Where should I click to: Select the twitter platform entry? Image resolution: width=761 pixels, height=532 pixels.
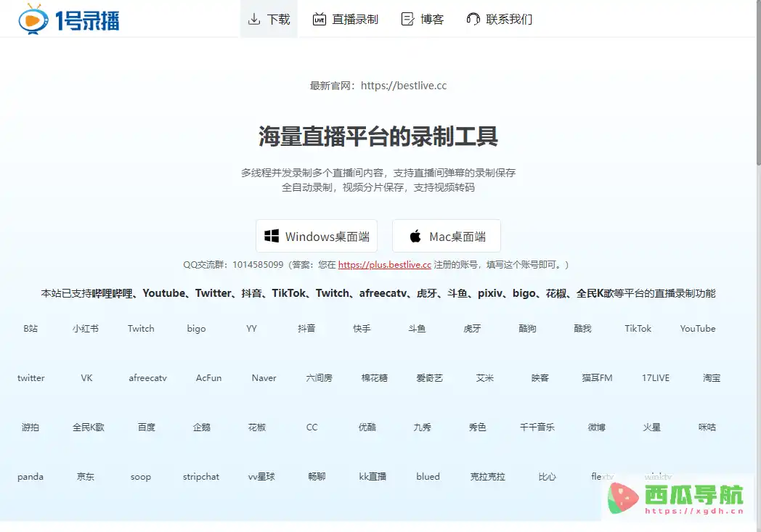point(30,378)
